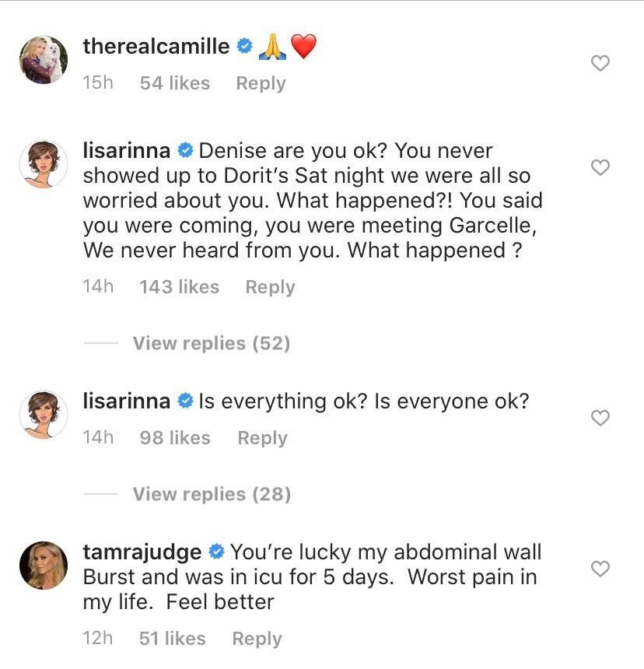Open lisarinna's avatar on 'Is everything ok?' comment
This screenshot has height=669, width=644.
tap(43, 415)
